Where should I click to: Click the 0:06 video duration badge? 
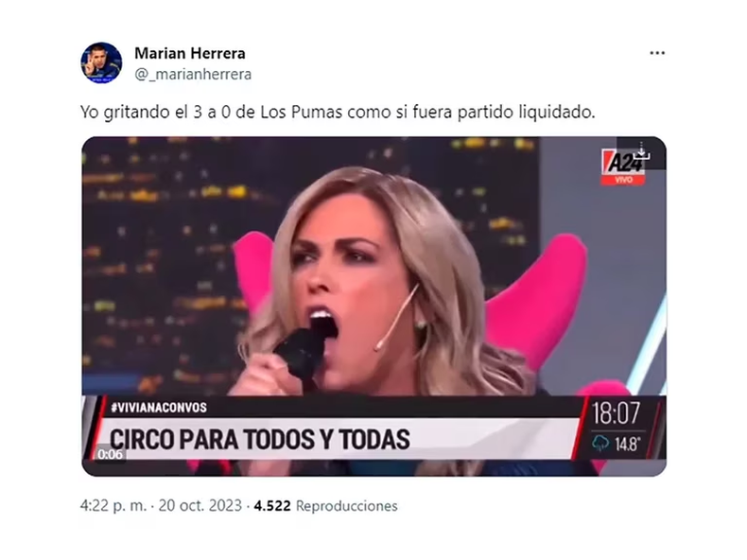[x=110, y=455]
